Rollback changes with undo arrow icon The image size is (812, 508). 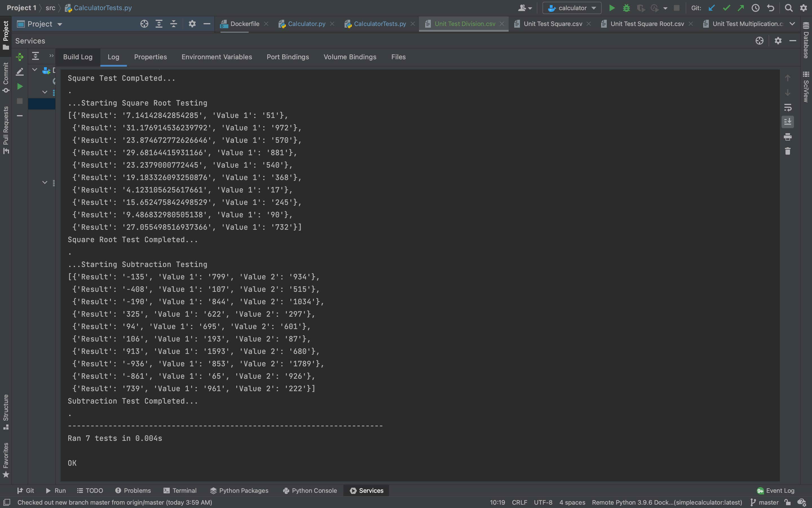(x=770, y=8)
